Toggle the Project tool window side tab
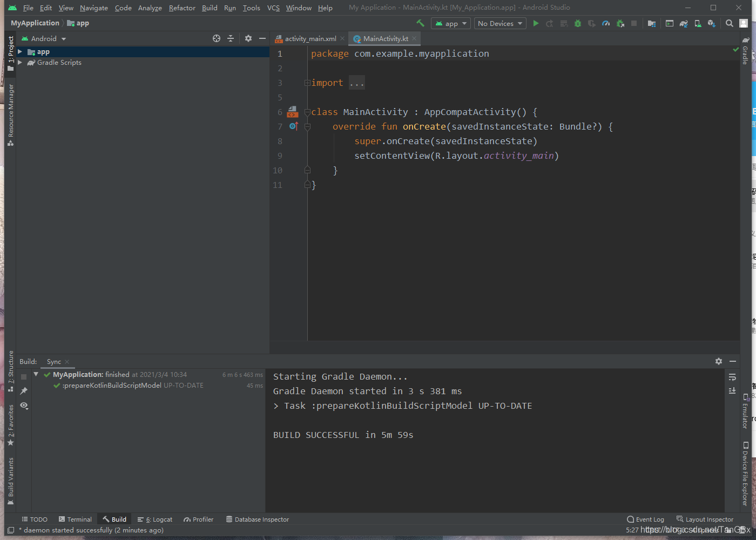Screen dimensions: 756x540 point(10,53)
